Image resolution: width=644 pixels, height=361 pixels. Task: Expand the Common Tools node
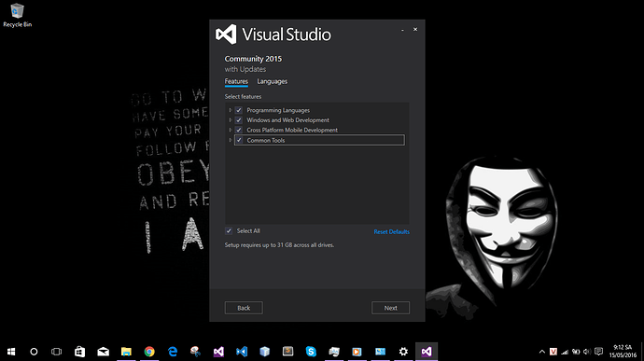tap(230, 140)
